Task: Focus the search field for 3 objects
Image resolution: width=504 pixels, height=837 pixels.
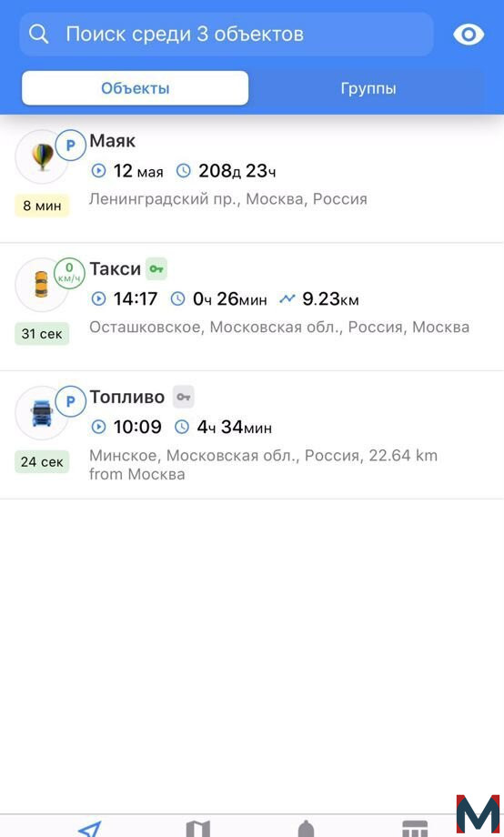Action: point(227,35)
